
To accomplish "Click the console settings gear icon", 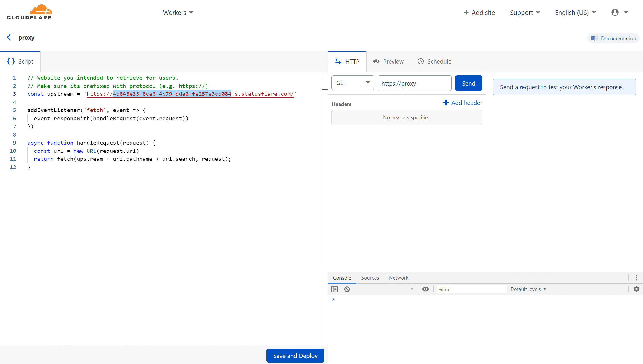I will tap(636, 289).
